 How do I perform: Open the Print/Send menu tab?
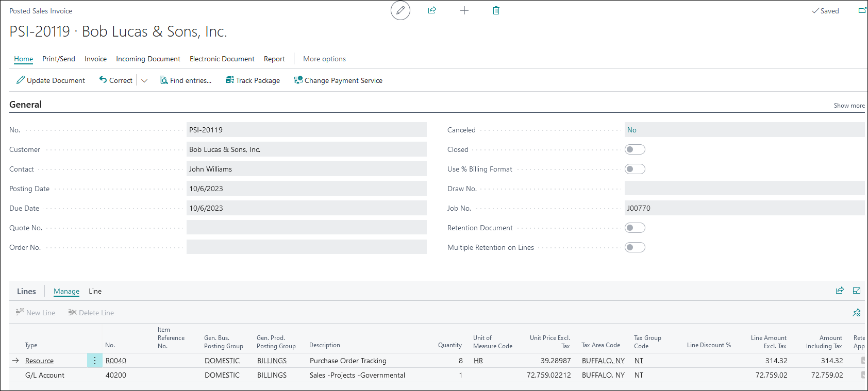tap(59, 59)
